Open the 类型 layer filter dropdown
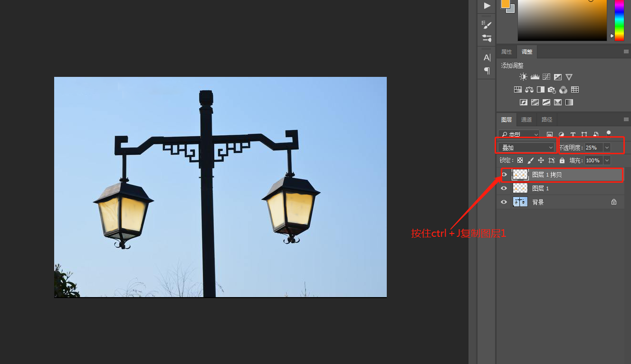The width and height of the screenshot is (631, 364). pos(519,134)
